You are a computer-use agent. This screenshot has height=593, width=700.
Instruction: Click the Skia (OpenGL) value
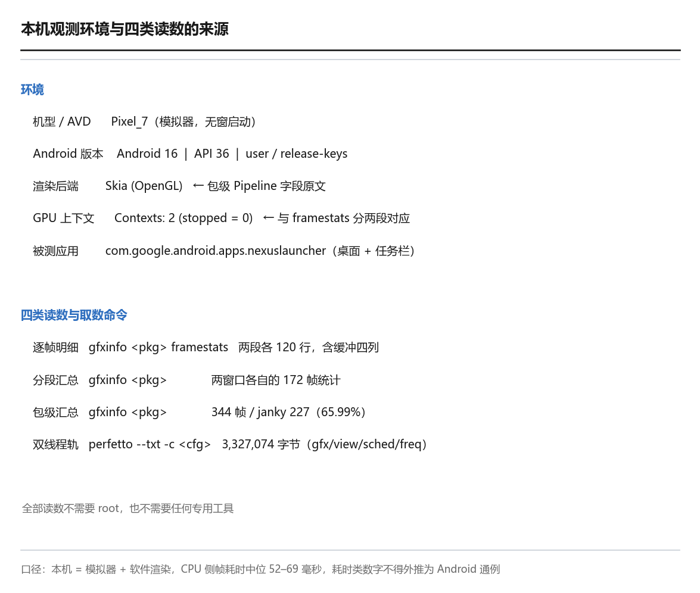[144, 186]
